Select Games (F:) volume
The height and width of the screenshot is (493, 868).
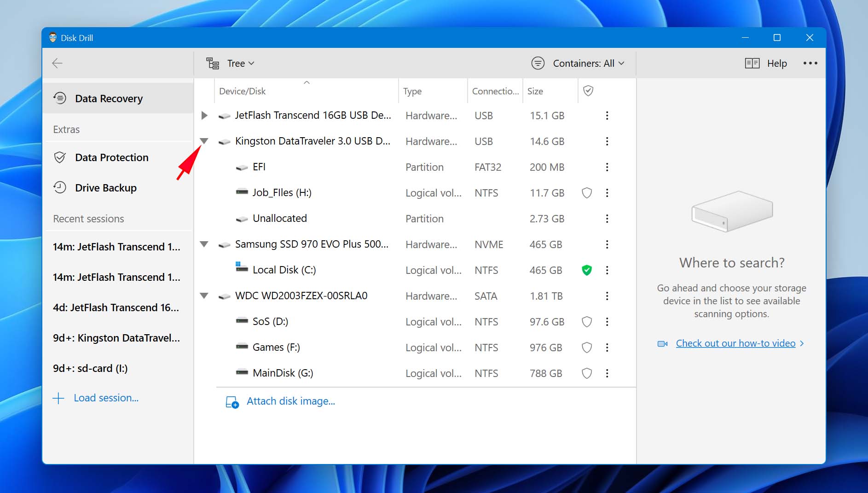tap(415, 348)
